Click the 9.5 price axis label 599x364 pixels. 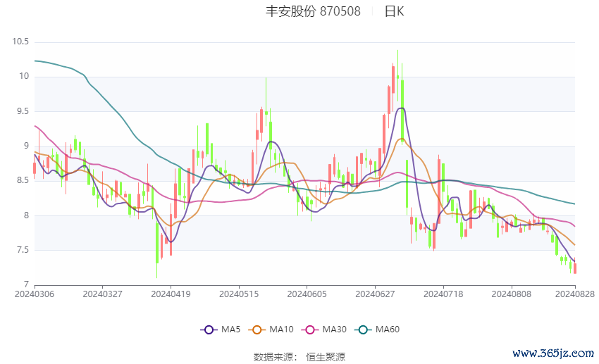(x=23, y=111)
